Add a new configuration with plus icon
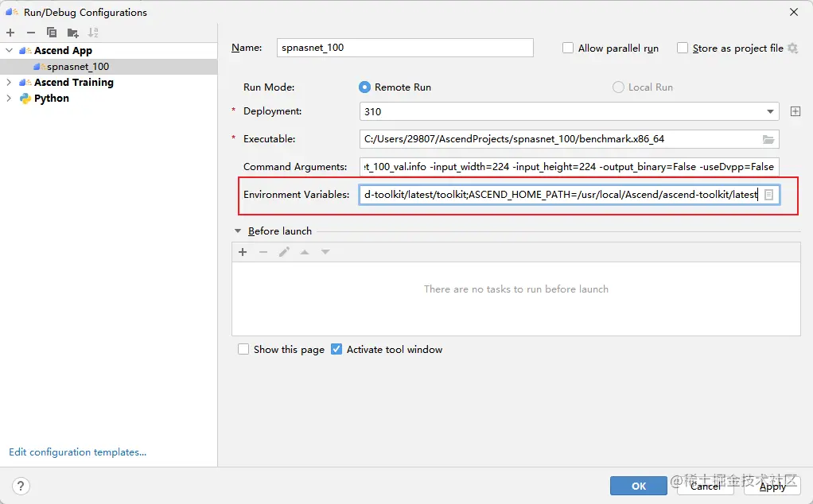This screenshot has width=813, height=504. tap(10, 33)
